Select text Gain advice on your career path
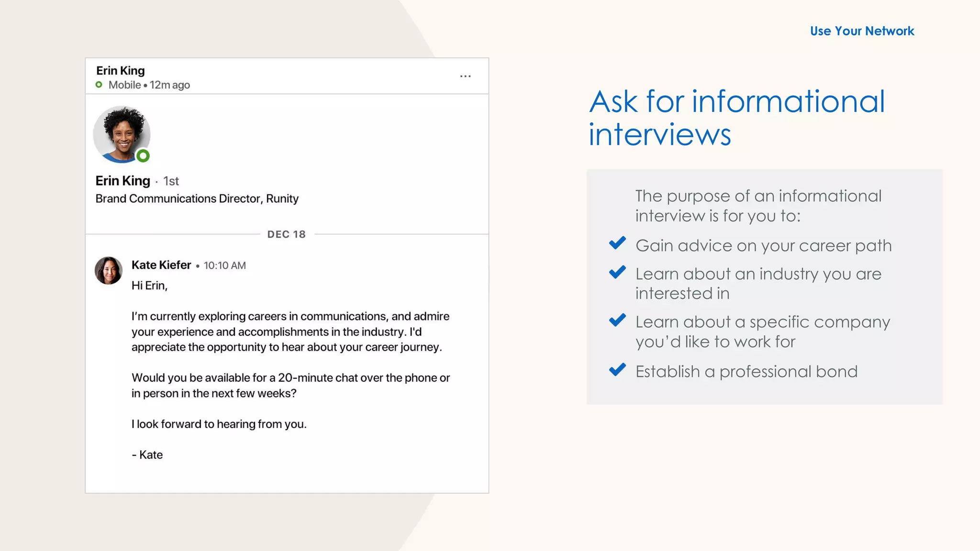Screen dimensions: 980x551 pos(764,246)
